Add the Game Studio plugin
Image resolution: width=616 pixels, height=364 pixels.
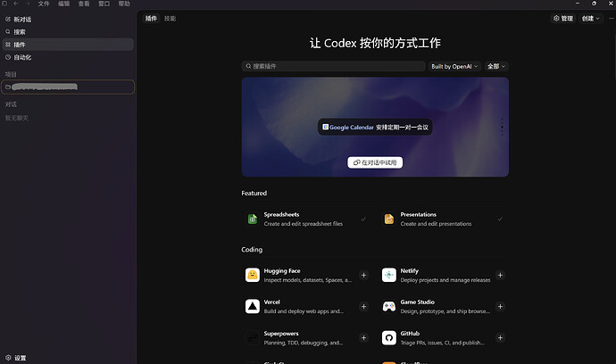pos(500,306)
